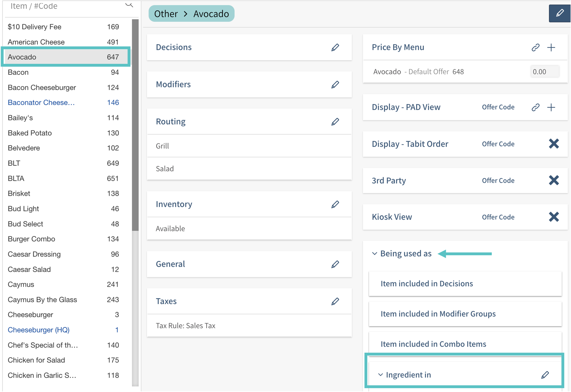This screenshot has width=571, height=392.
Task: Select Bacon Cheeseburger in item list
Action: tap(42, 88)
